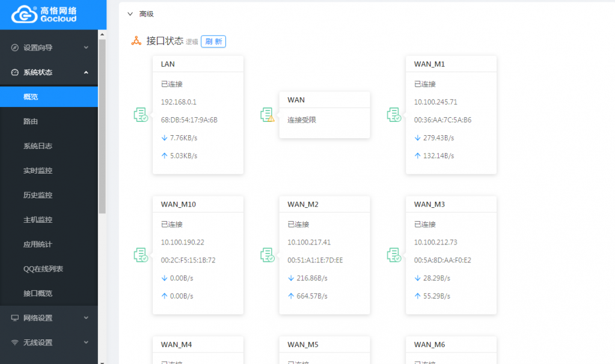Click the setup wizard compass icon
615x364 pixels.
coord(15,48)
